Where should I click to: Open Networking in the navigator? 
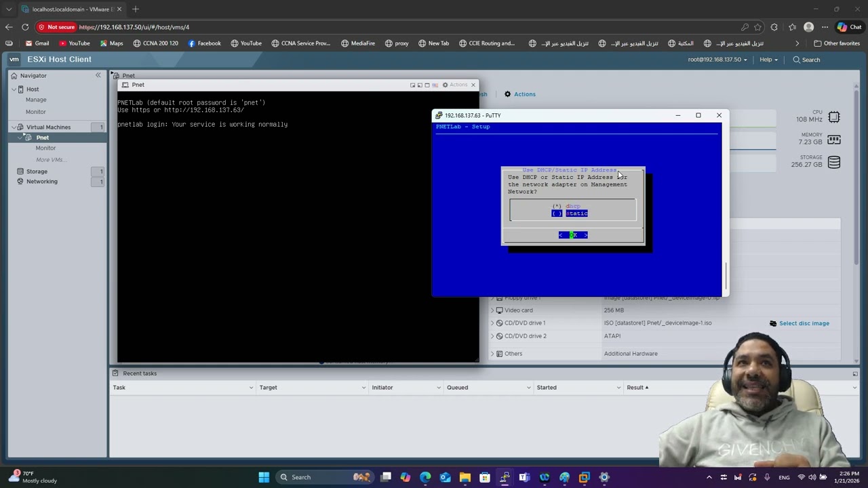42,182
